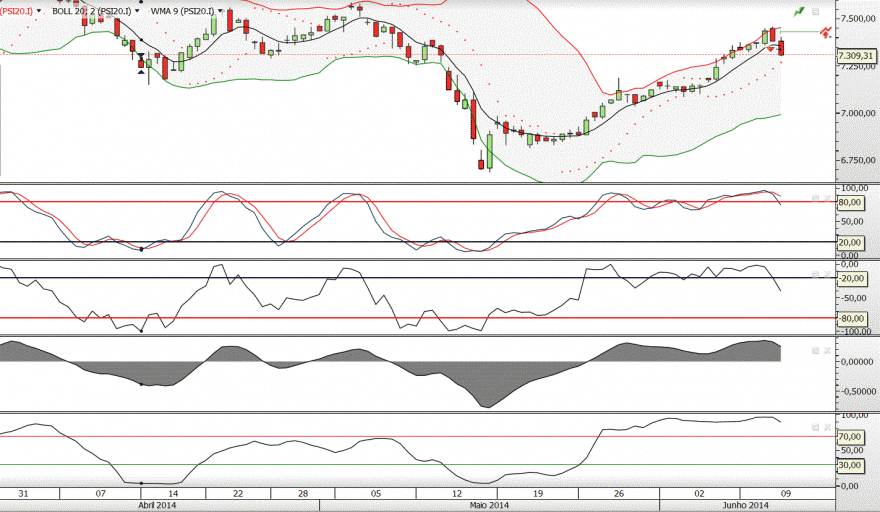Image resolution: width=880 pixels, height=512 pixels.
Task: Close the stochastic indicator panel
Action: pos(827,198)
